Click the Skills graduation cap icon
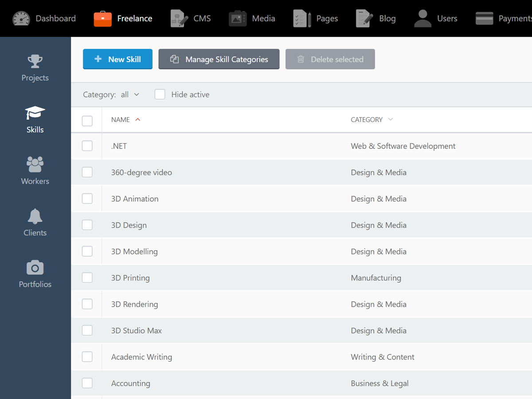532x399 pixels. 35,113
